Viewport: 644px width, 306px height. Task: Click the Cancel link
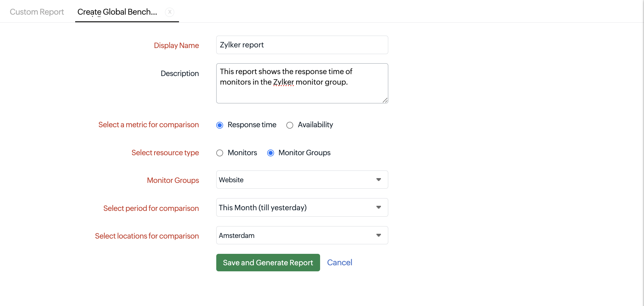[x=340, y=262]
